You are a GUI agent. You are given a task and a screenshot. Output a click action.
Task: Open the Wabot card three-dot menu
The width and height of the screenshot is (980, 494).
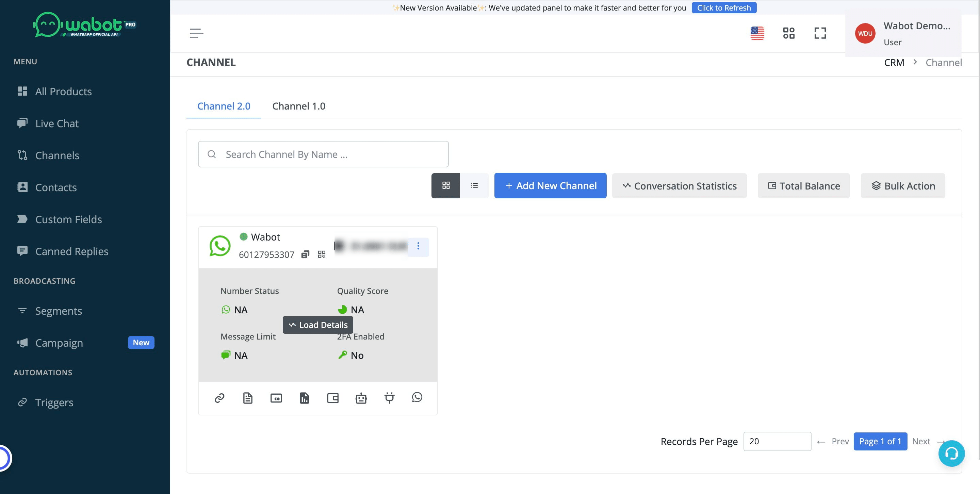(418, 246)
